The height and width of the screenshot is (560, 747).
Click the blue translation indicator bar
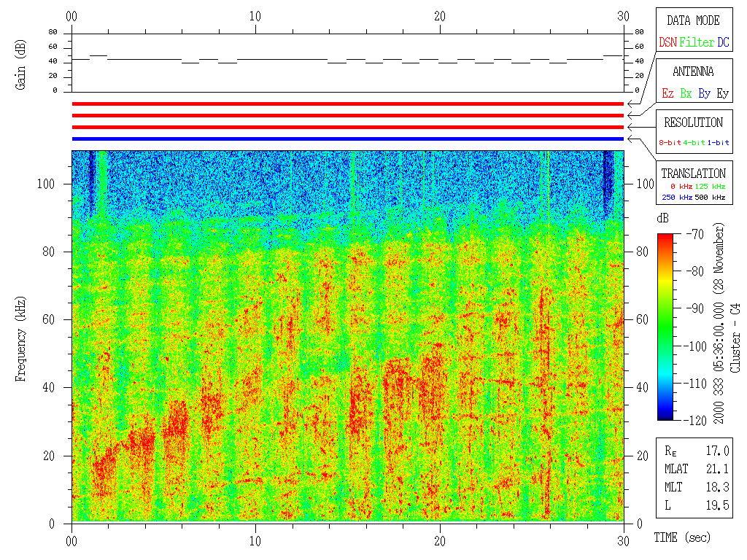pos(348,139)
